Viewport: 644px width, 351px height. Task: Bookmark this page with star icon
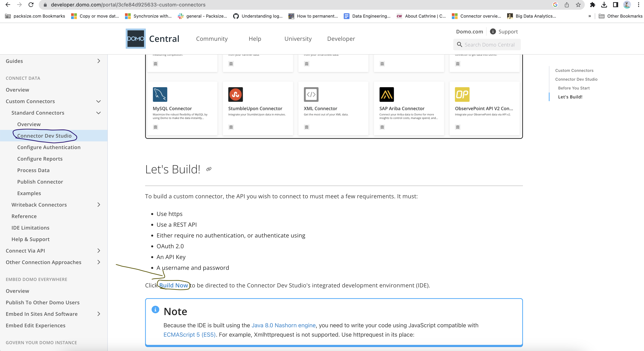point(578,5)
